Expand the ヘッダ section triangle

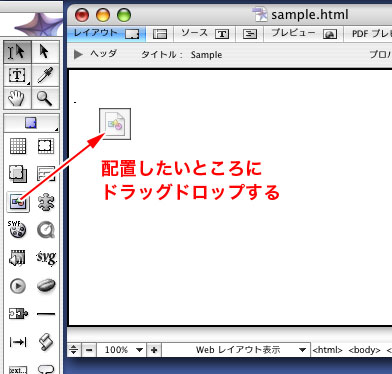[78, 54]
